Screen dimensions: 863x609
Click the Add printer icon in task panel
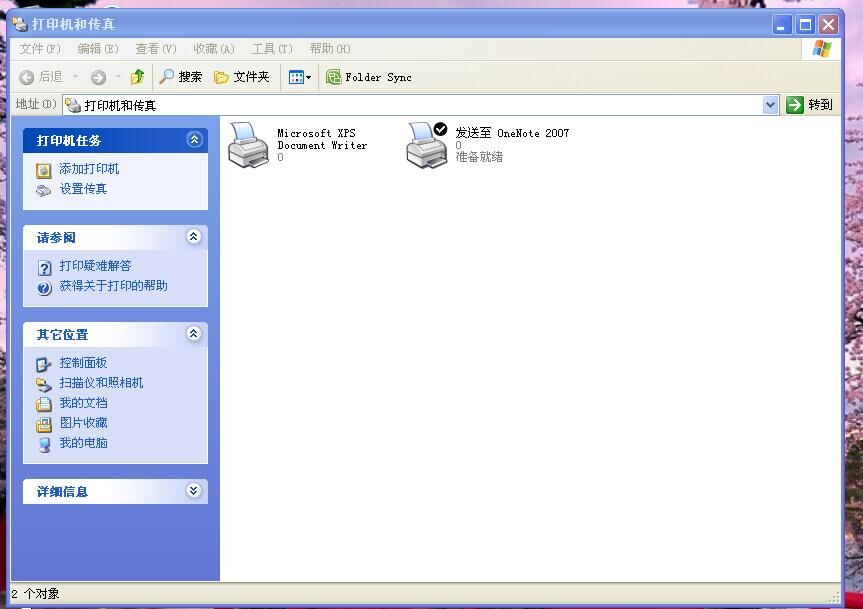43,171
